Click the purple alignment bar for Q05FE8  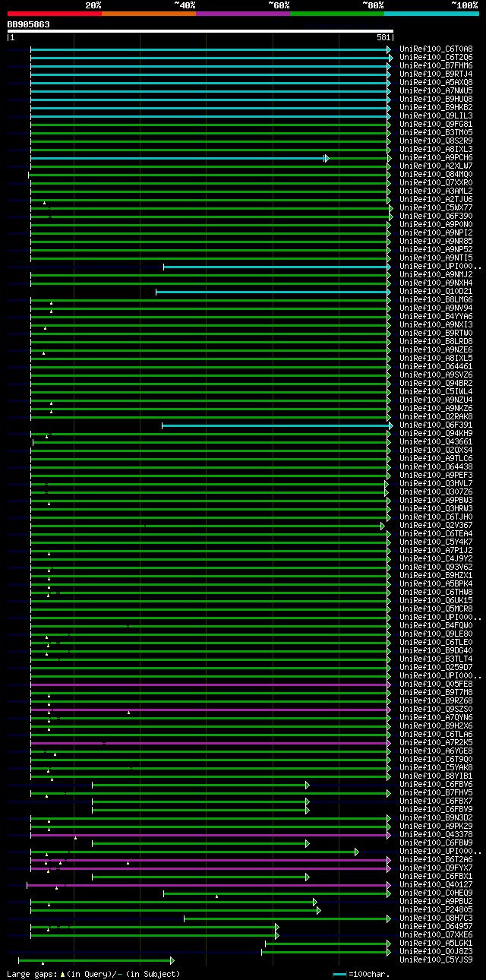point(209,684)
